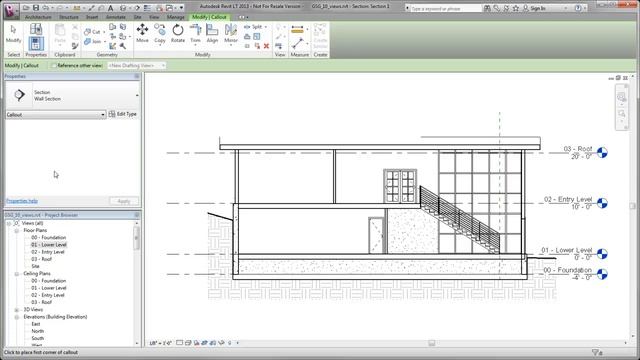
Task: Click the red Delete X icon
Action: point(266,46)
